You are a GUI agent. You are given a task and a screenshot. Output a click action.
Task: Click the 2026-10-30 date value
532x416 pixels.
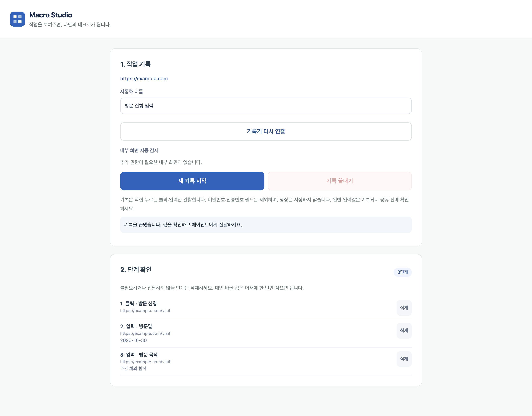tap(133, 340)
